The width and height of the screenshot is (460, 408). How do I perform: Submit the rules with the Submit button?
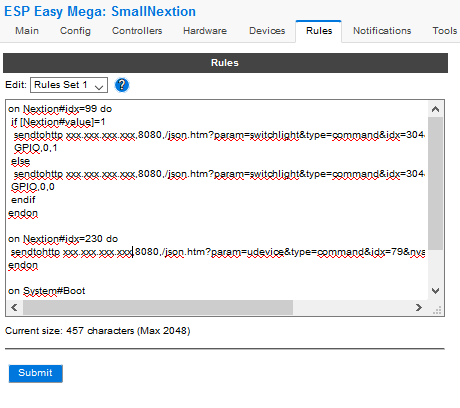click(36, 373)
